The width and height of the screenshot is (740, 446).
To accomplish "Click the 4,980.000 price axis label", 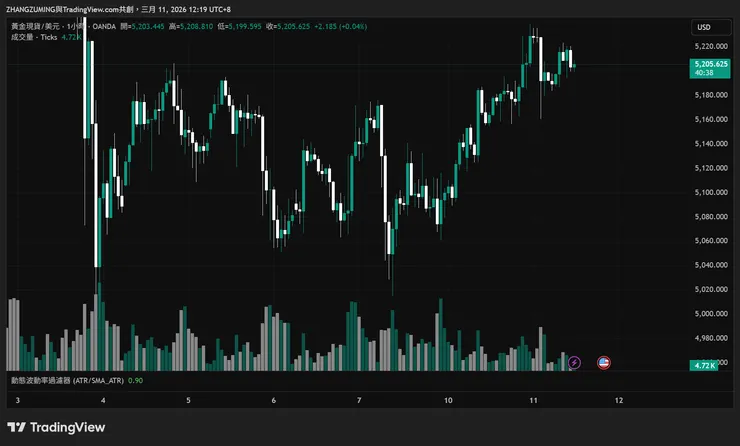I will pyautogui.click(x=711, y=338).
